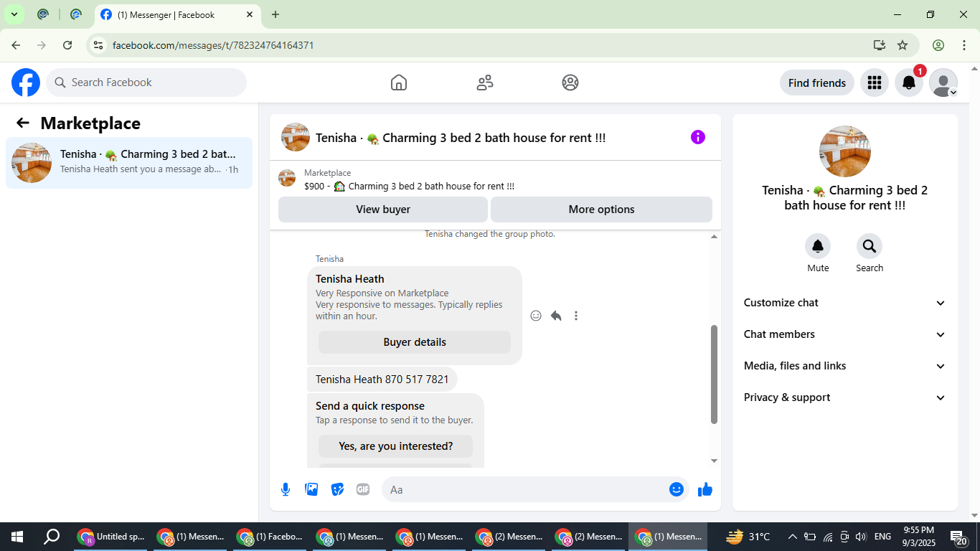The height and width of the screenshot is (551, 980).
Task: Expand Customize chat section
Action: pyautogui.click(x=844, y=303)
